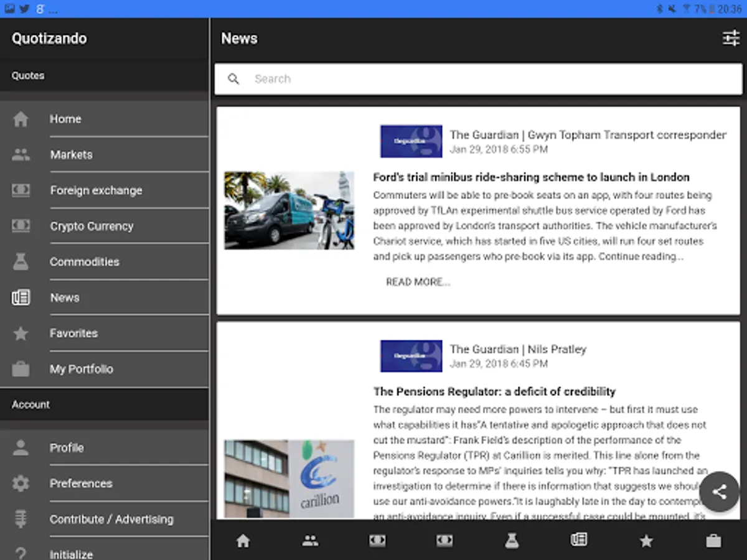Open Foreign exchange from first bottom bar banknote icon
The height and width of the screenshot is (560, 747).
tap(377, 541)
